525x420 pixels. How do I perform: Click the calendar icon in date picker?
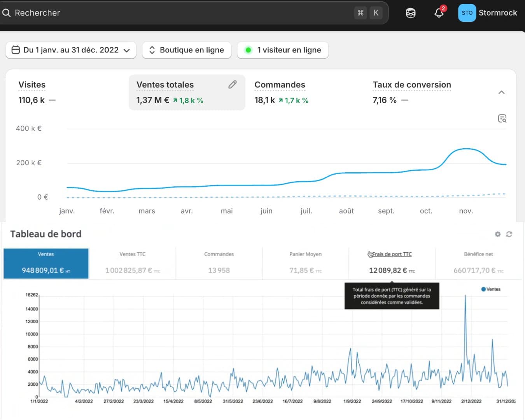16,50
